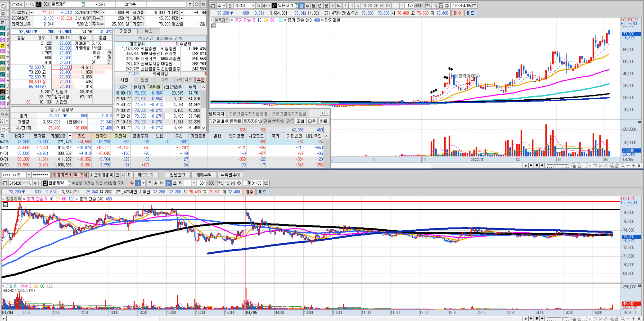Open the 일별잔고 button
This screenshot has height=321, width=644.
177,175
